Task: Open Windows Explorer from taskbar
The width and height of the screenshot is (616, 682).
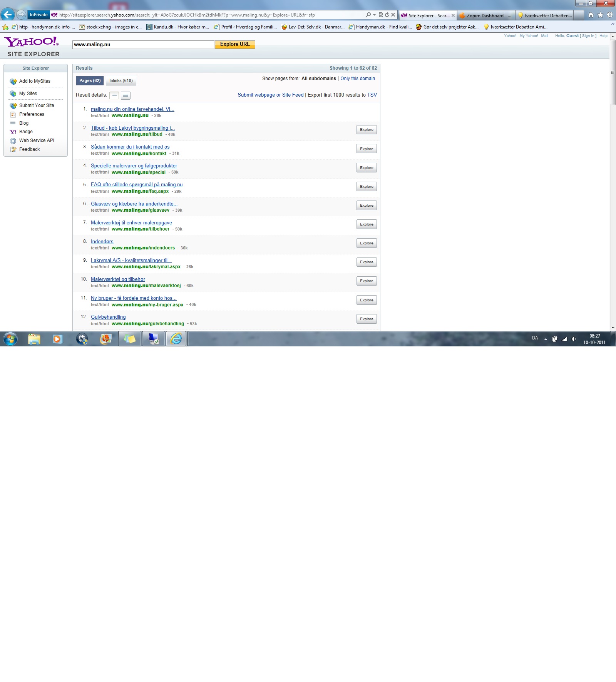Action: click(x=34, y=339)
